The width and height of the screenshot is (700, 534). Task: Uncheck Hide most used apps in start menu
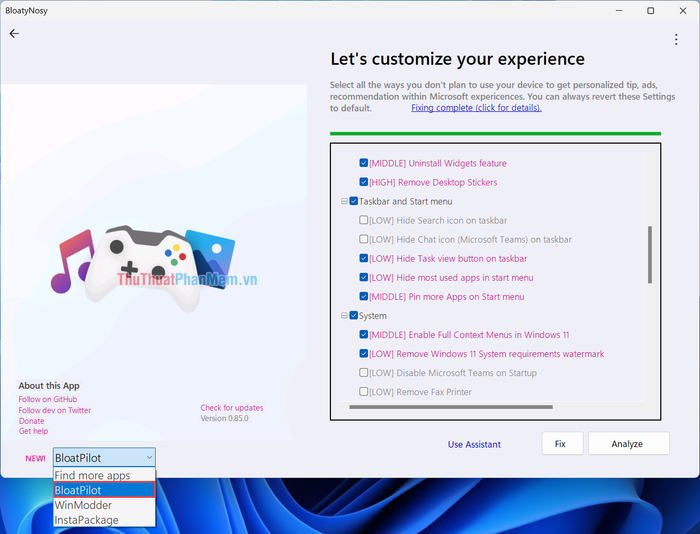coord(363,277)
